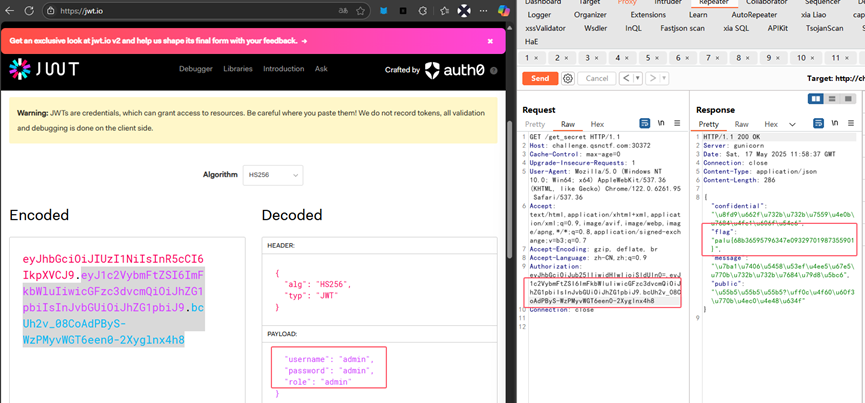
Task: Open the HaE tab
Action: click(531, 41)
